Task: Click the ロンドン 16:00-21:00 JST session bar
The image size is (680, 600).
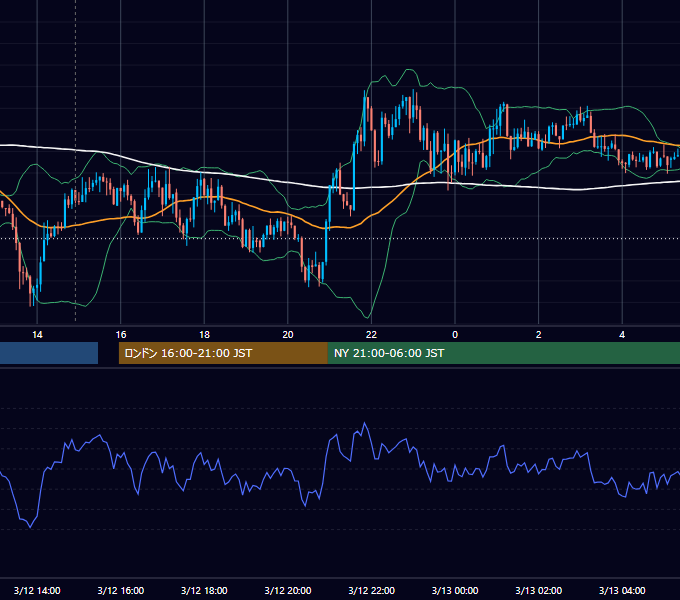Action: (x=223, y=353)
